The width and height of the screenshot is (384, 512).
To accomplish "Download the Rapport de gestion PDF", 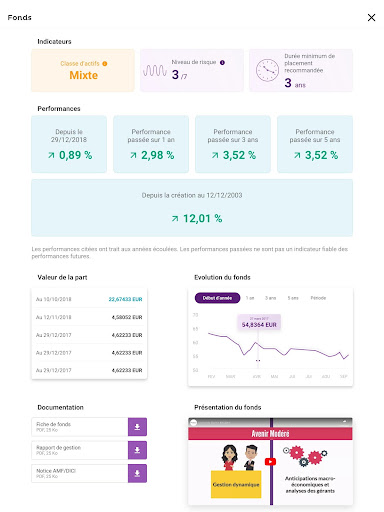I will [x=137, y=450].
